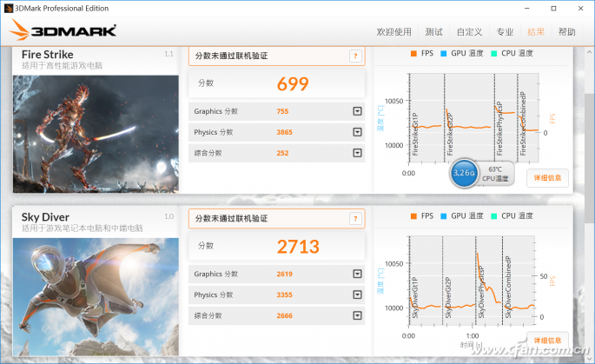Viewport: 595px width, 364px height.
Task: Expand Fire Strike combined score 252
Action: coord(357,153)
